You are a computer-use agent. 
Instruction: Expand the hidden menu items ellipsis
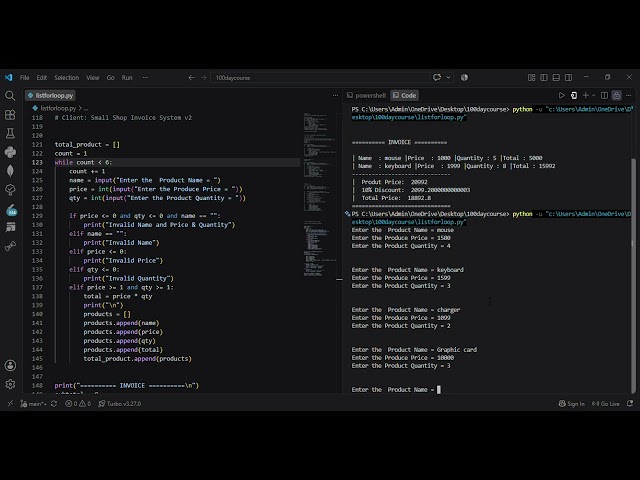145,78
